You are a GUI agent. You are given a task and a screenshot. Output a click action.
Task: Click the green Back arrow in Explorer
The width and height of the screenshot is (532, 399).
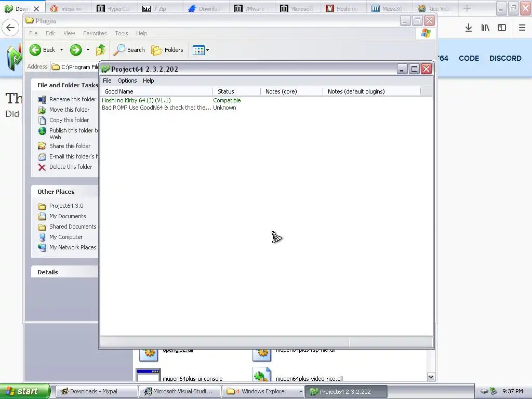[35, 50]
